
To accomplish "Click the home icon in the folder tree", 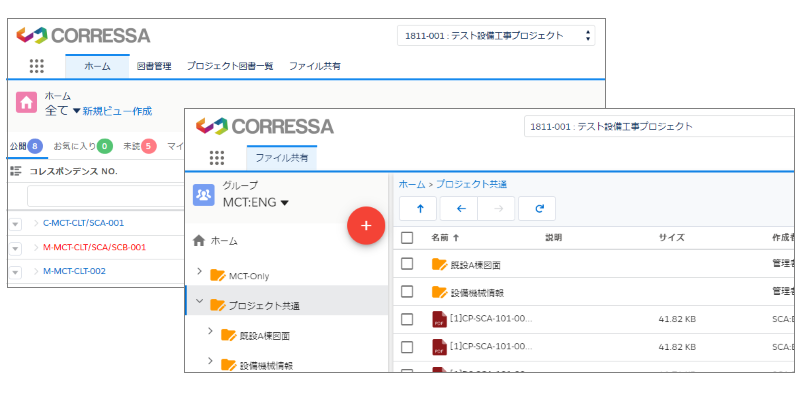I will (x=199, y=240).
